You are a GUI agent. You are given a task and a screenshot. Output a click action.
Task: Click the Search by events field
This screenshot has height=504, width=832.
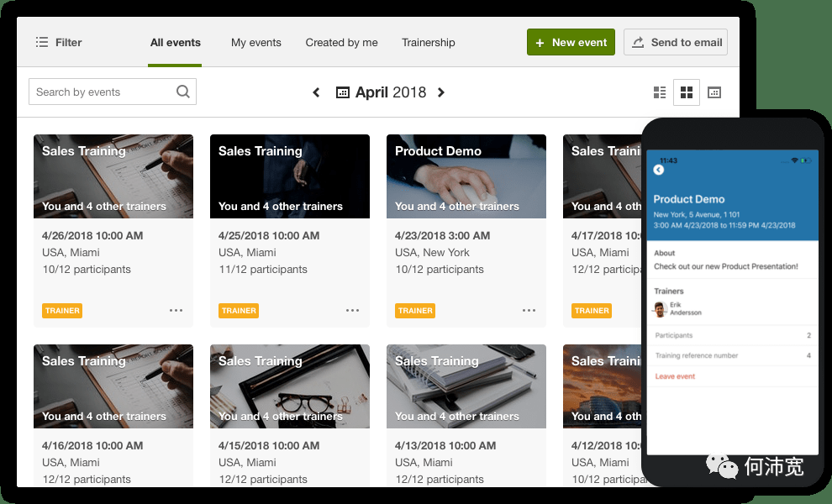[x=113, y=92]
